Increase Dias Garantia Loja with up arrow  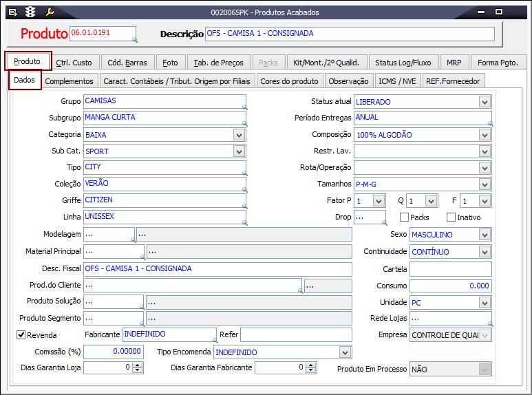tap(137, 365)
